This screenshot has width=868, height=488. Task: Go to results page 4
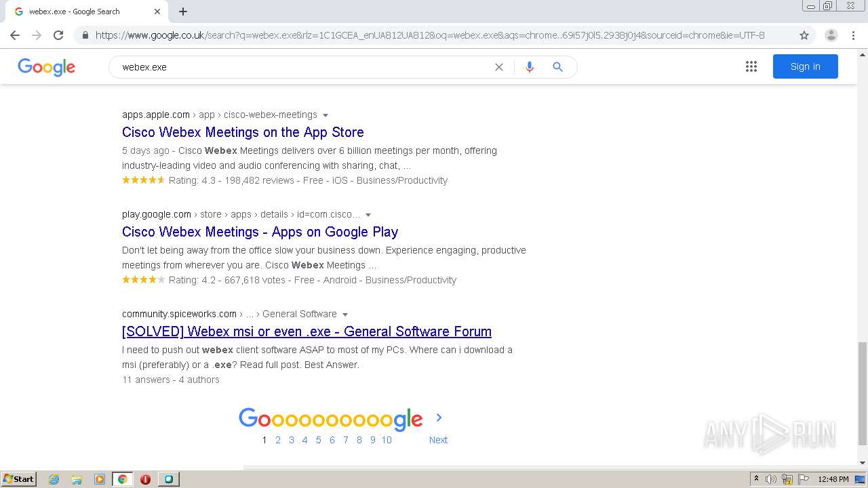pos(305,440)
